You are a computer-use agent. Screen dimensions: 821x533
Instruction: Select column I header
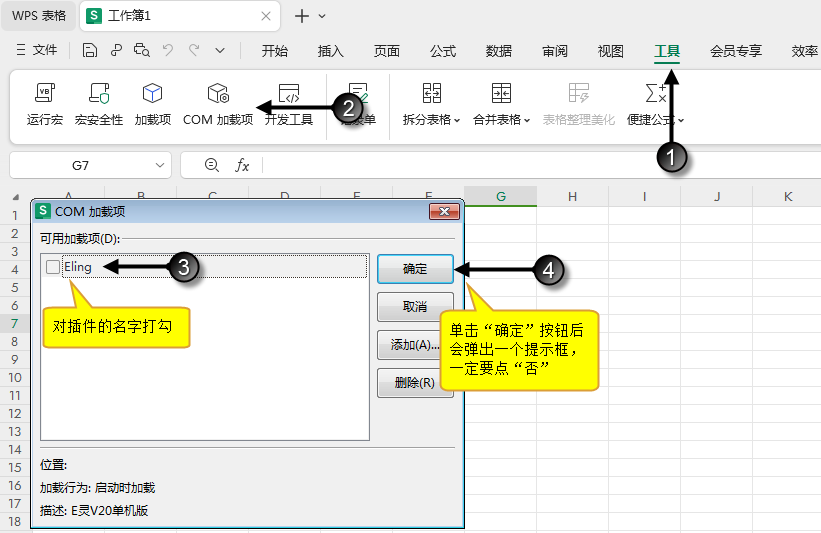645,196
